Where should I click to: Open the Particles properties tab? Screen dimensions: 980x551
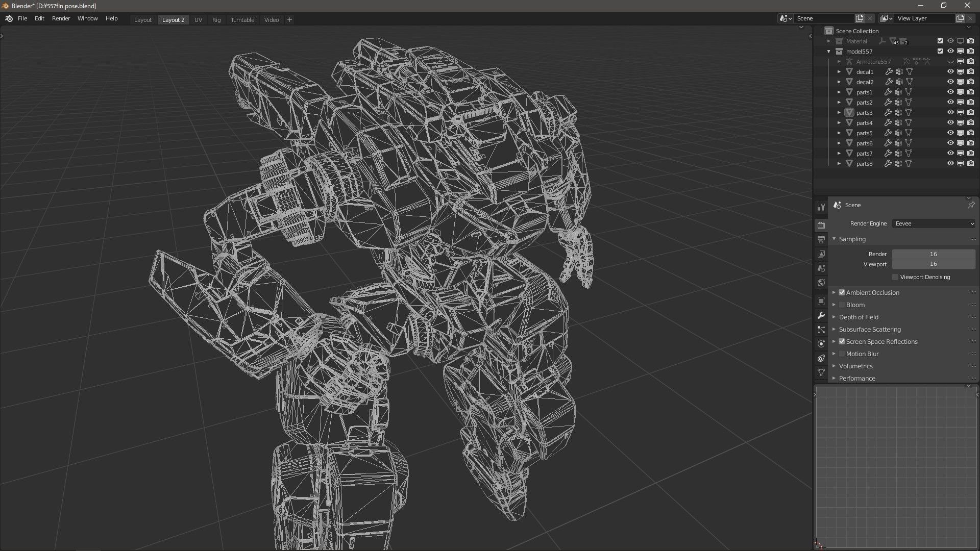pyautogui.click(x=821, y=330)
